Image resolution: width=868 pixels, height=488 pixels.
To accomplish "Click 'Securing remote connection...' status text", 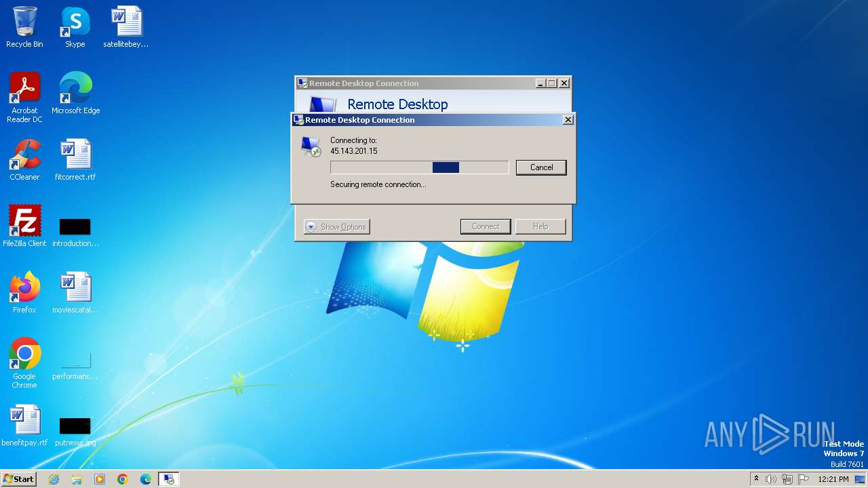I will pos(378,184).
